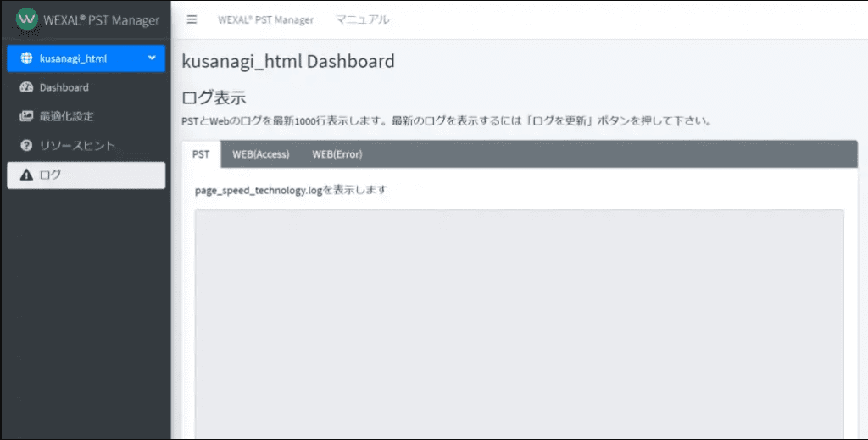Click the PSTとWebのログ description text
This screenshot has width=868, height=440.
[x=447, y=120]
